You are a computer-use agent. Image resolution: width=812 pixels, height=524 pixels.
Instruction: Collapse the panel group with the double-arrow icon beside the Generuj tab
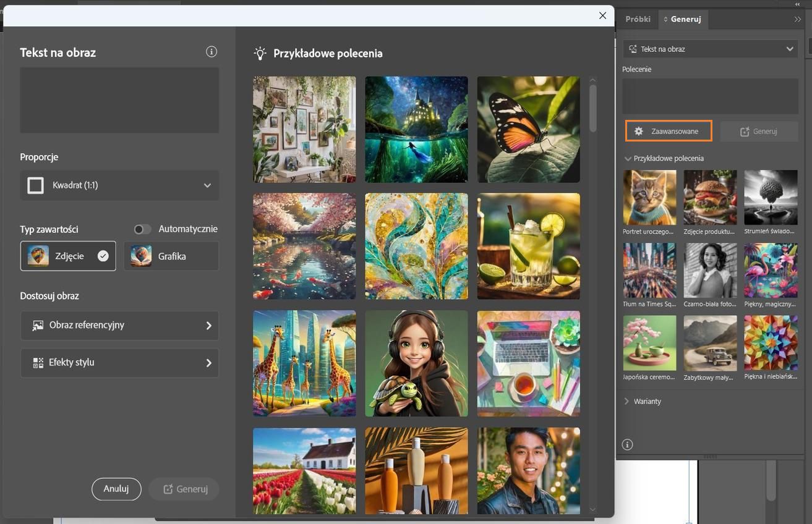coord(798,19)
